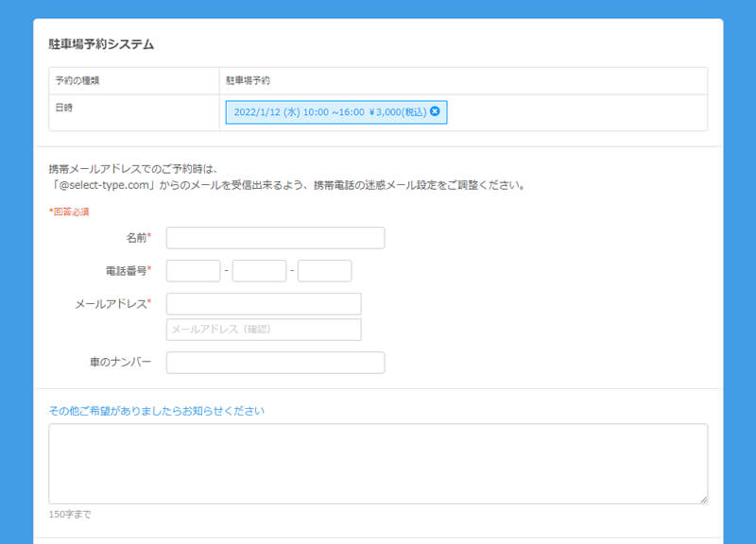756x544 pixels.
Task: Click the 車のナンバー field label
Action: pyautogui.click(x=120, y=363)
